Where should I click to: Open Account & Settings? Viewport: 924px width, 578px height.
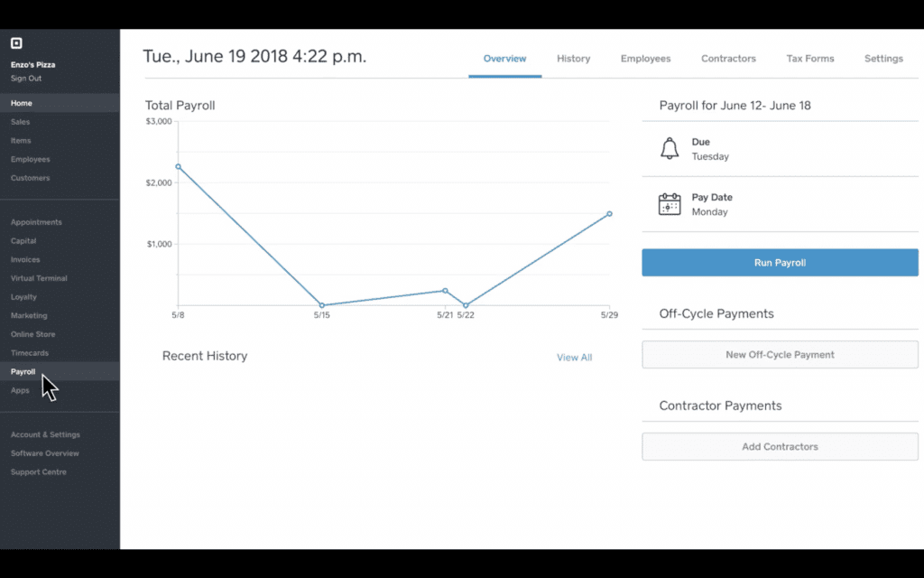45,434
